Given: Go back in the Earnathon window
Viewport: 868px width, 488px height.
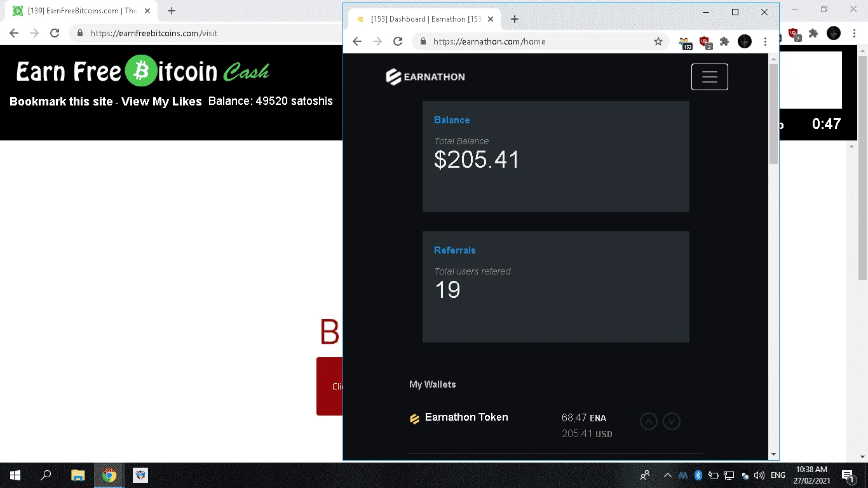Looking at the screenshot, I should (357, 41).
